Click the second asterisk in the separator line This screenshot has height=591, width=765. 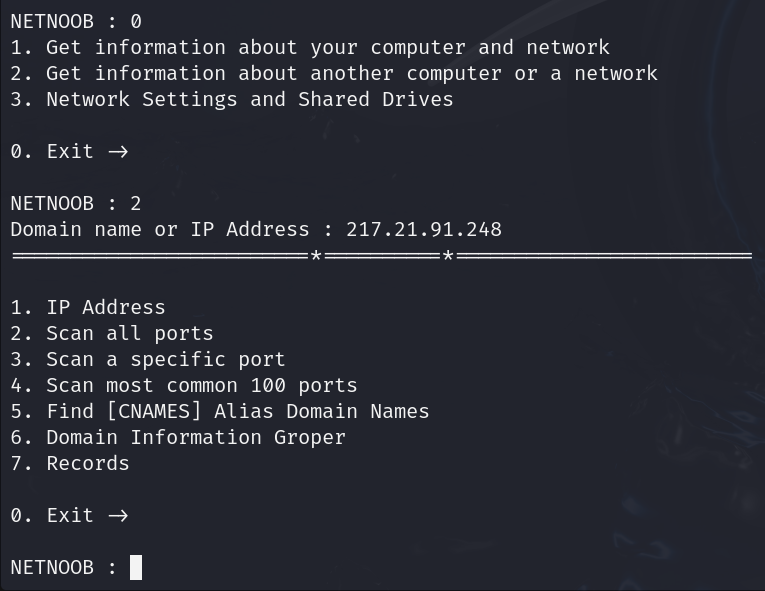coord(448,256)
